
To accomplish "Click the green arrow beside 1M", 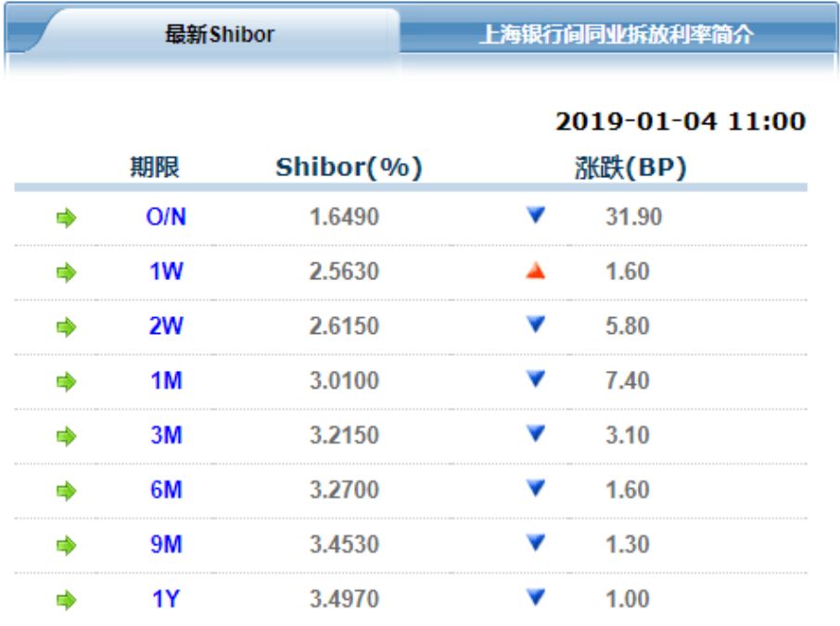I will coord(67,381).
